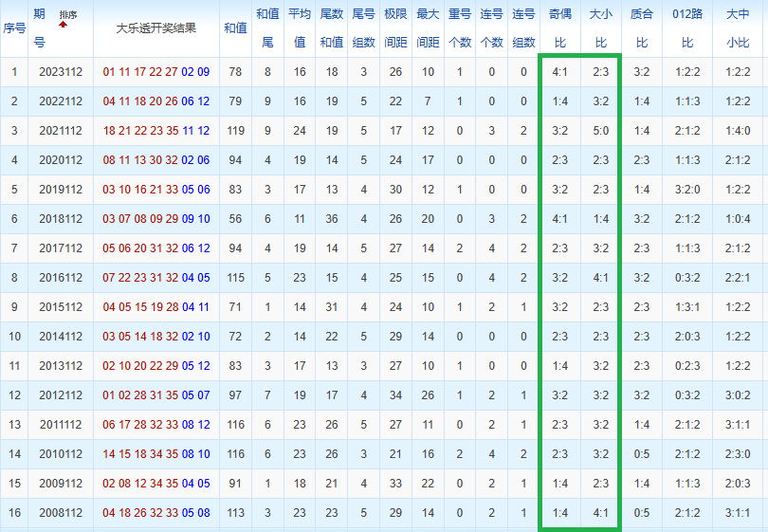Click the 排序 sort label

click(68, 15)
